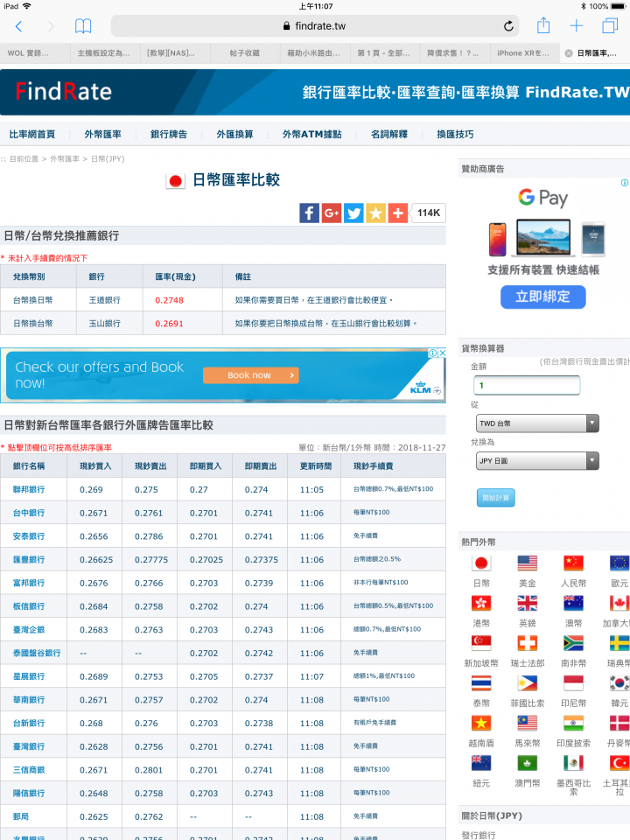Viewport: 630px width, 840px height.
Task: Select the 菲國比索 Philippines flag icon
Action: 527,683
